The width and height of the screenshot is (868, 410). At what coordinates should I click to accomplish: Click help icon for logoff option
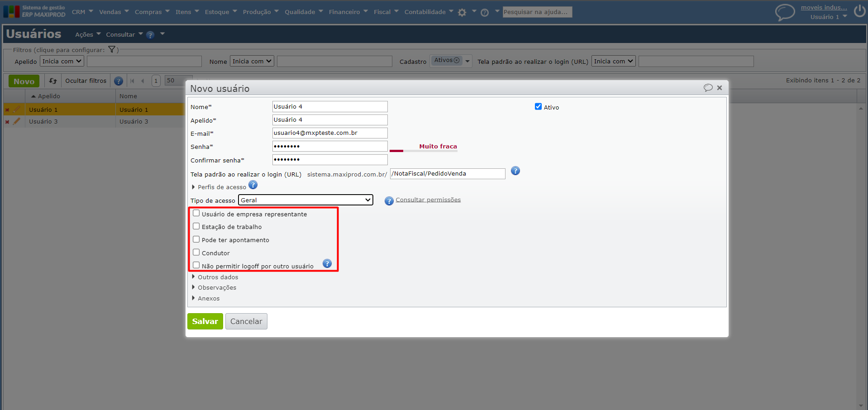tap(327, 263)
